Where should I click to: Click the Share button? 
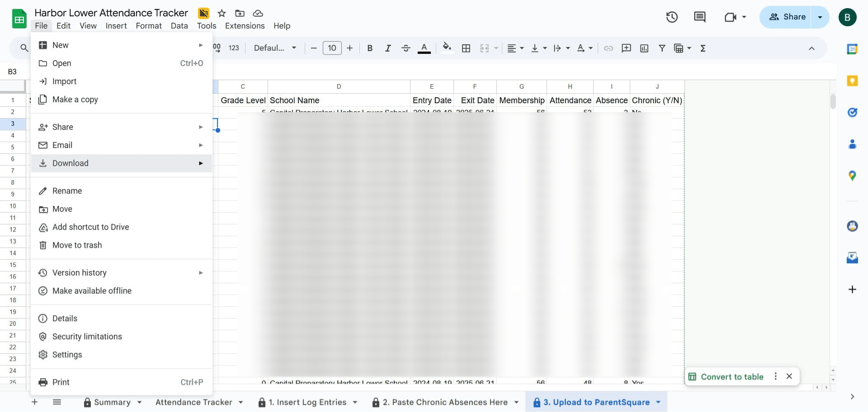coord(787,17)
